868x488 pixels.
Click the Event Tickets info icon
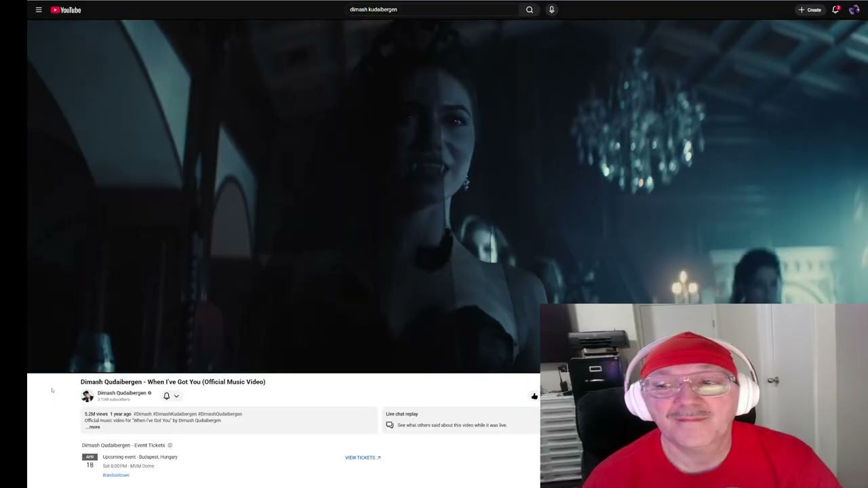(x=170, y=445)
